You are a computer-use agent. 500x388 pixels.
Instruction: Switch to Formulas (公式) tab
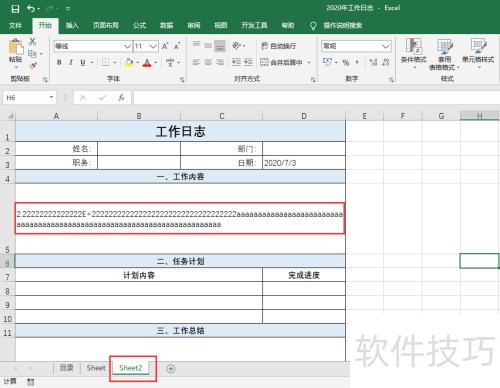click(139, 25)
